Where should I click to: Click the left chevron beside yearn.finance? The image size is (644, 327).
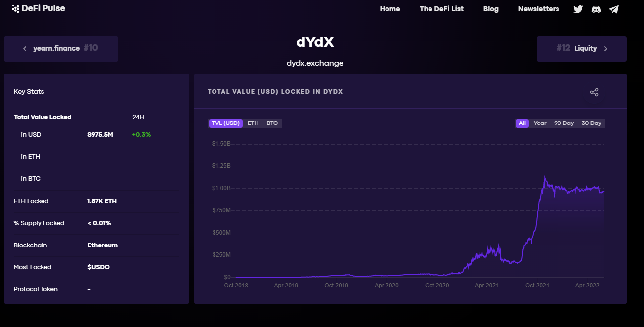[x=25, y=49]
